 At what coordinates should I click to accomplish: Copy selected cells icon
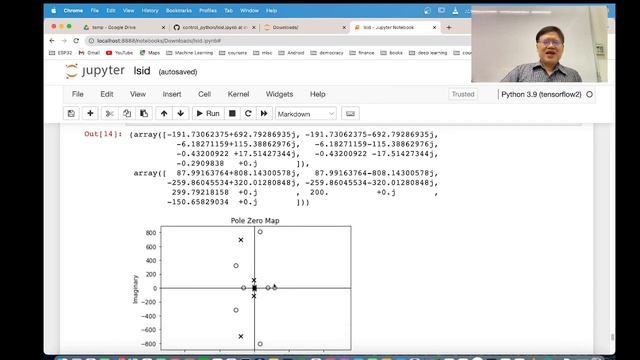point(127,113)
